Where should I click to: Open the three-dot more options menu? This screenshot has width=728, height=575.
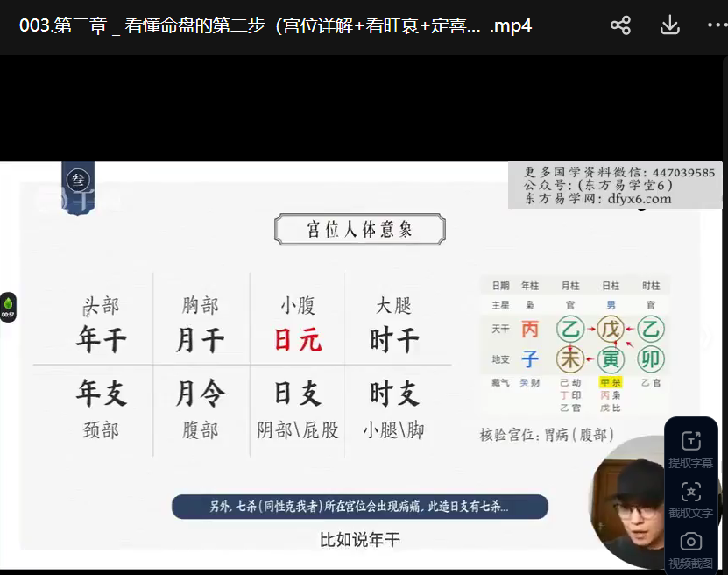click(716, 25)
